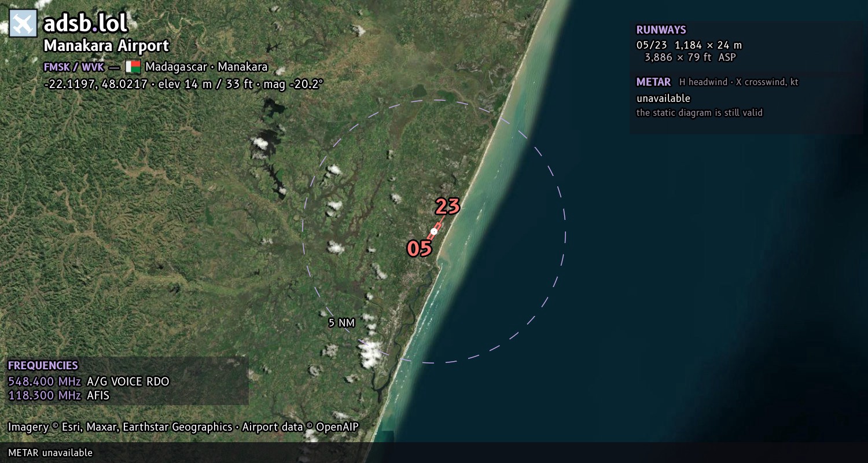Select the 548.400 MHz frequency value

(45, 381)
